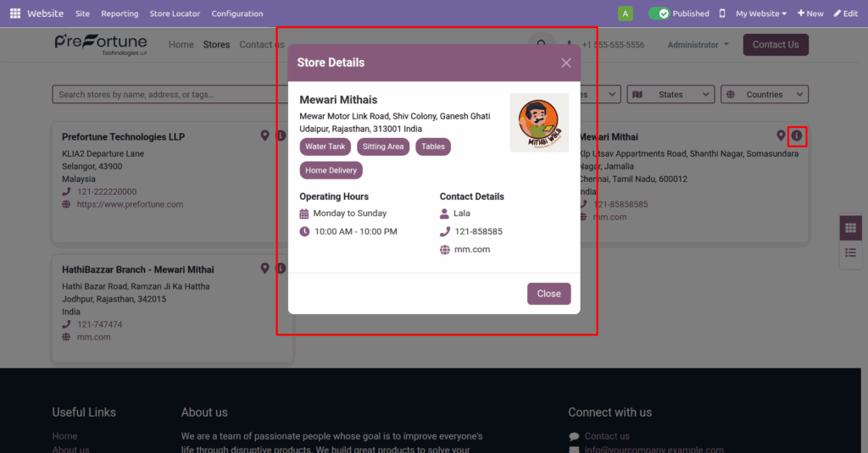This screenshot has width=868, height=453.
Task: Click the Home Delivery tag
Action: click(331, 170)
